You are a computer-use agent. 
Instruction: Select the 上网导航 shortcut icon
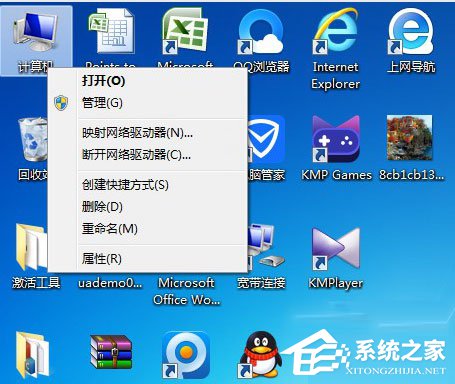click(x=411, y=32)
